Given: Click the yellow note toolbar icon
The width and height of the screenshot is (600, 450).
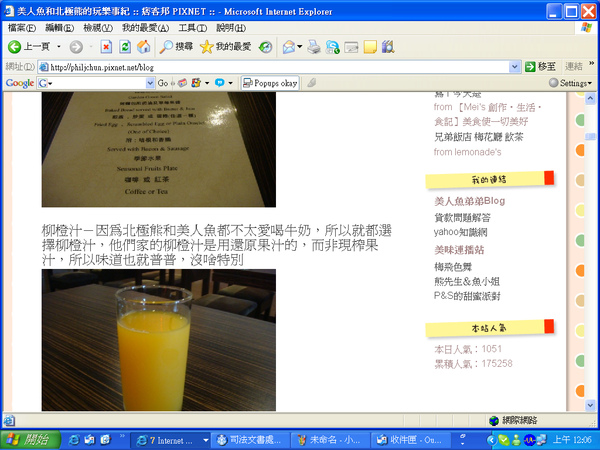Looking at the screenshot, I should pos(370,47).
